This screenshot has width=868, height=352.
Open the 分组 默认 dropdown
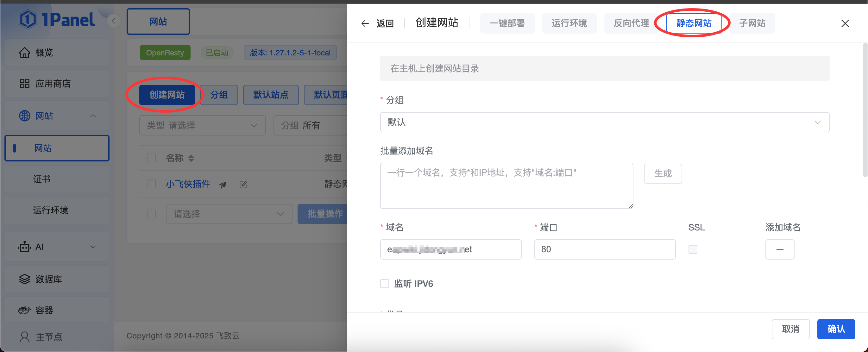[x=604, y=122]
